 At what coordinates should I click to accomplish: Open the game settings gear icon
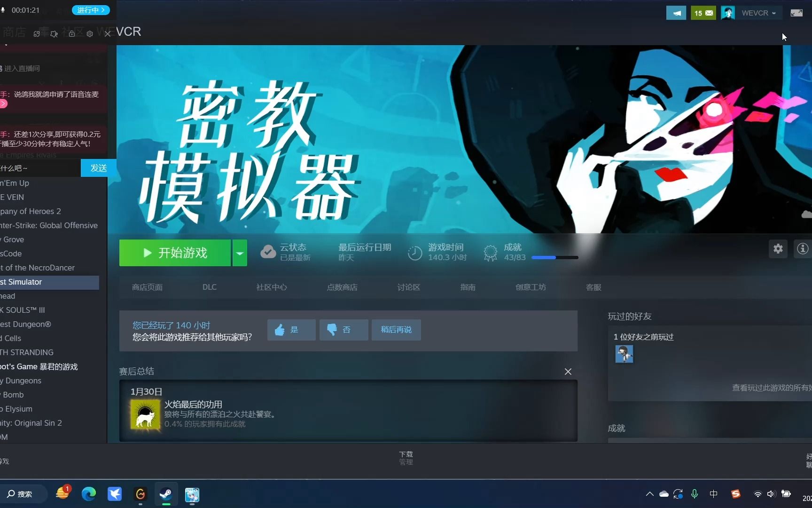pos(778,248)
